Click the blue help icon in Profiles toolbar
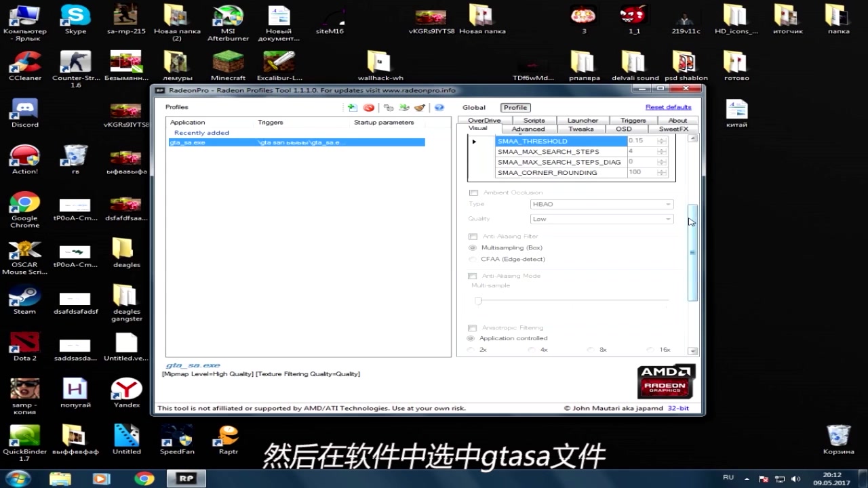868x488 pixels. click(x=439, y=108)
